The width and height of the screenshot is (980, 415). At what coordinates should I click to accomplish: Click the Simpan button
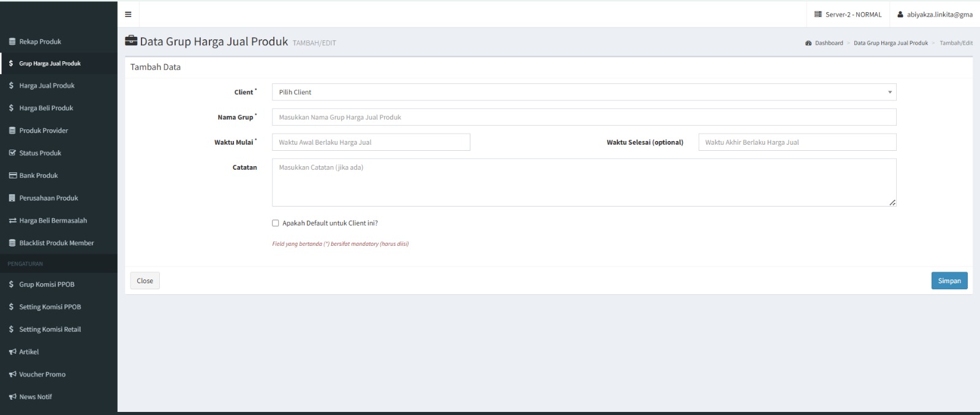949,281
